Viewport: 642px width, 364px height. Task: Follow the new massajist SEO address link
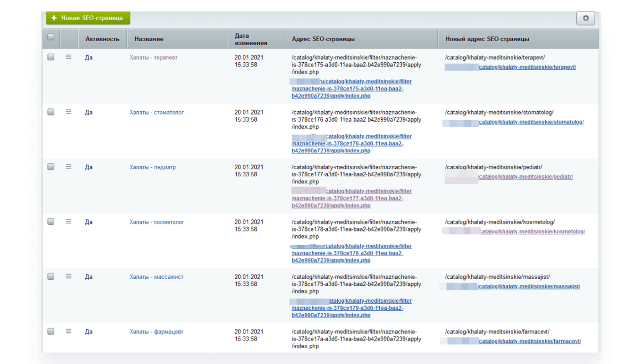pyautogui.click(x=529, y=287)
